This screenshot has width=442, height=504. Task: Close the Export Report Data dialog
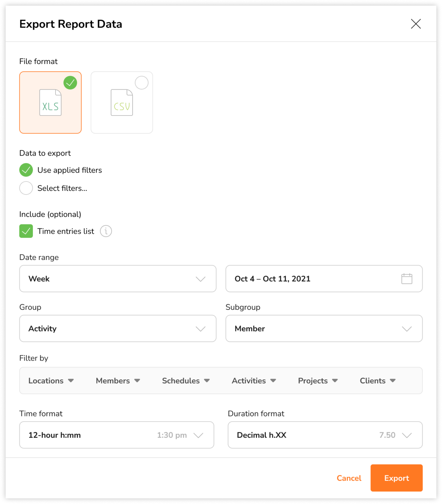[x=416, y=24]
